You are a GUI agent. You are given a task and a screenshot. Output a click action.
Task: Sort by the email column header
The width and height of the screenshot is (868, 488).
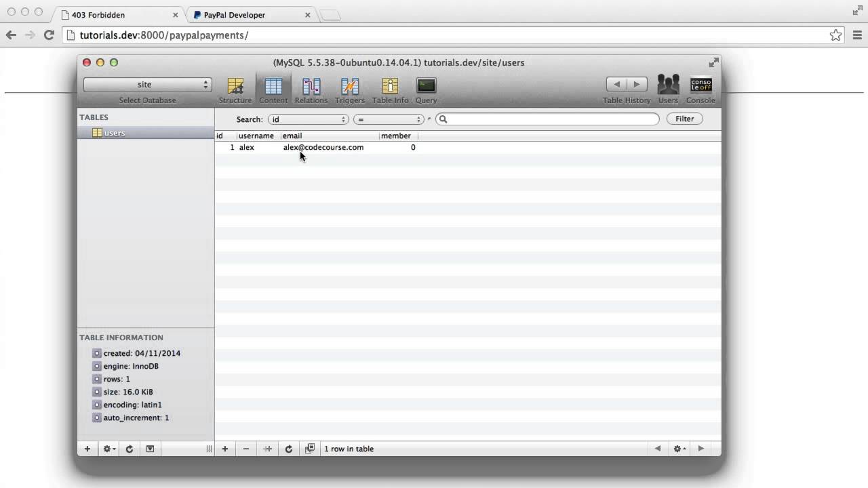pyautogui.click(x=330, y=136)
